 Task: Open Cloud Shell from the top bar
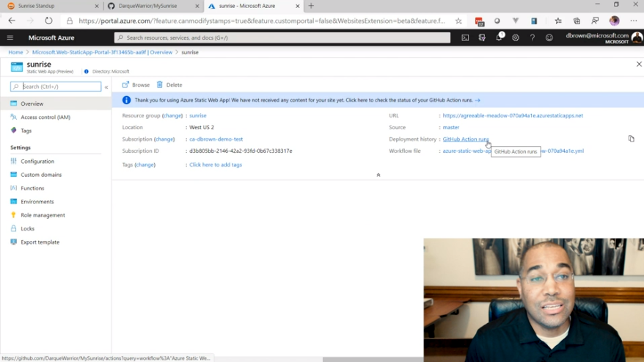465,37
